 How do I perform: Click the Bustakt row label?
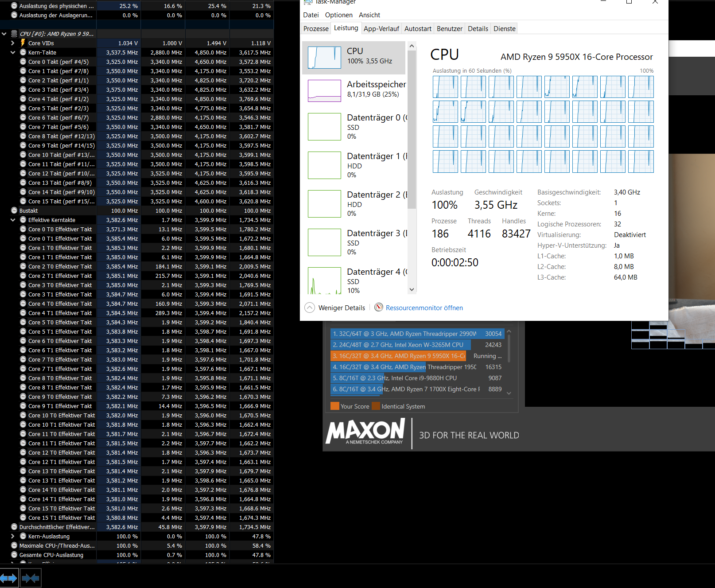click(28, 210)
